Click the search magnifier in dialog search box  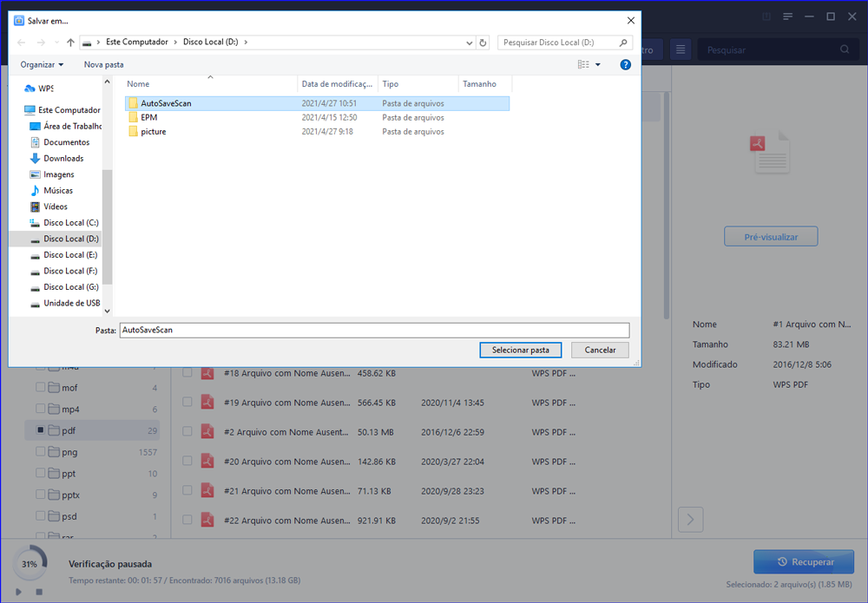pyautogui.click(x=622, y=43)
